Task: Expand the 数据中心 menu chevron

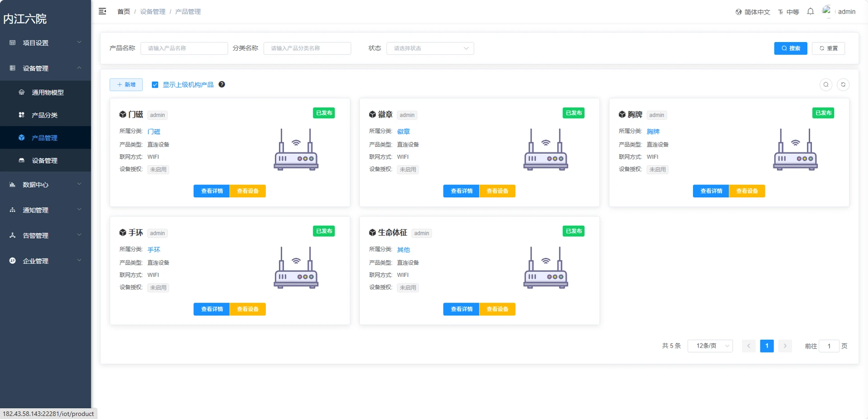Action: (79, 184)
